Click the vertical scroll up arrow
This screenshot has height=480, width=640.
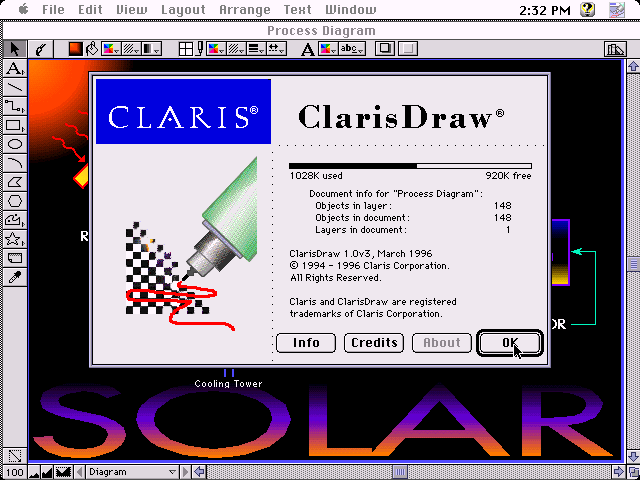click(x=633, y=66)
